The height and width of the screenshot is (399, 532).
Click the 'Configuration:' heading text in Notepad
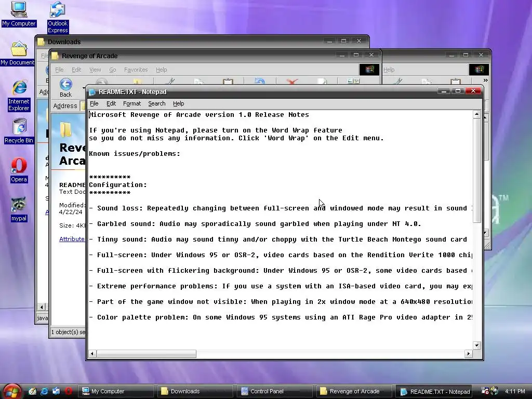(x=118, y=185)
